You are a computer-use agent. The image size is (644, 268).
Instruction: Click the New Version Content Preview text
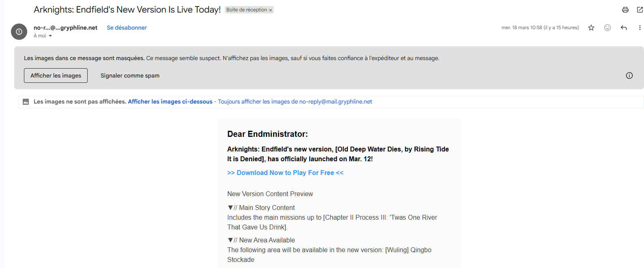click(x=270, y=194)
